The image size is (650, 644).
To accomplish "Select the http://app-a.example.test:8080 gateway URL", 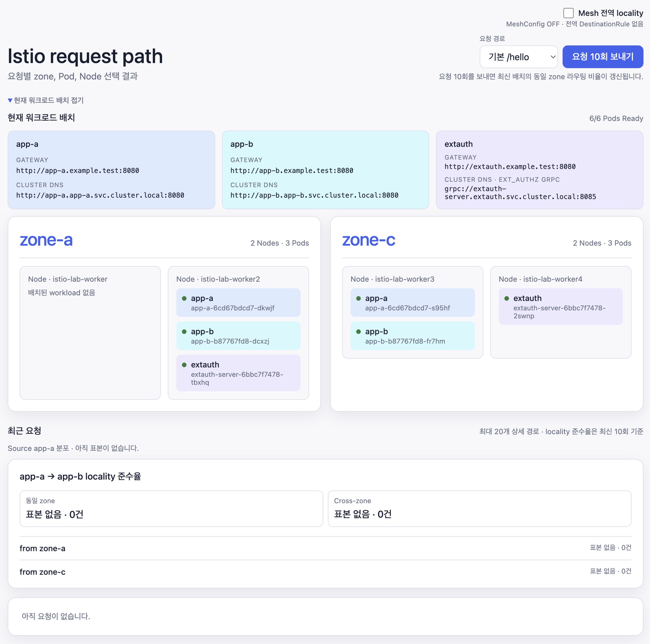I will (78, 170).
